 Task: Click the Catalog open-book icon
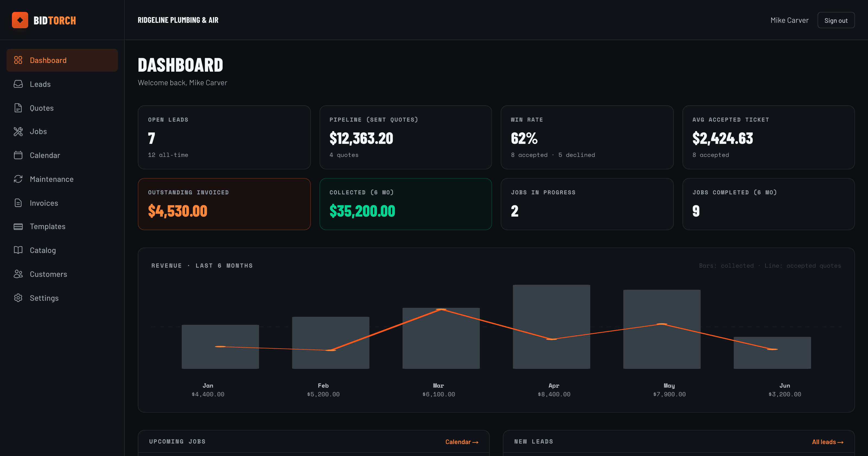(x=18, y=250)
